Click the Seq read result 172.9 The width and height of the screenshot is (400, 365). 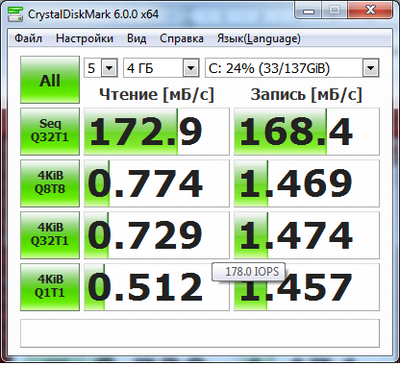(x=156, y=131)
